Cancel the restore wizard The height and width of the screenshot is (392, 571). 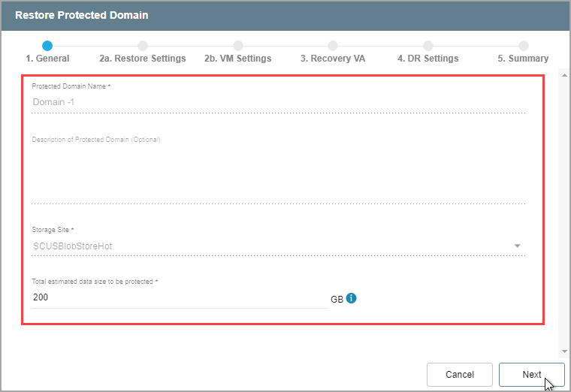pos(459,375)
